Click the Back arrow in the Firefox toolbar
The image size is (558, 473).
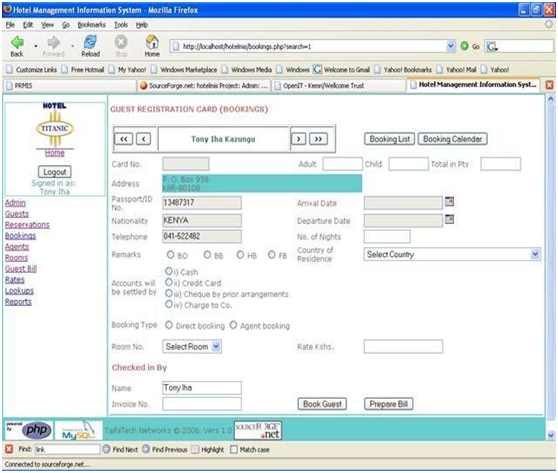pyautogui.click(x=17, y=43)
